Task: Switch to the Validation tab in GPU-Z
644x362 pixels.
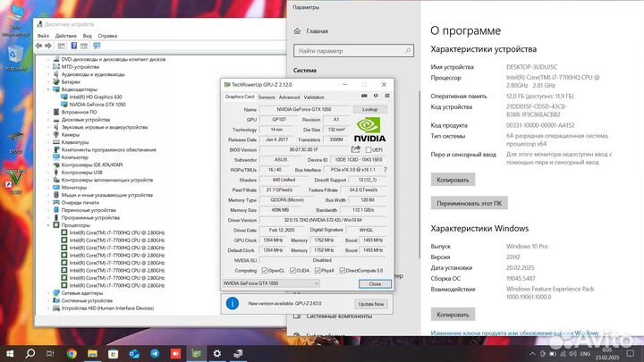Action: pyautogui.click(x=314, y=97)
